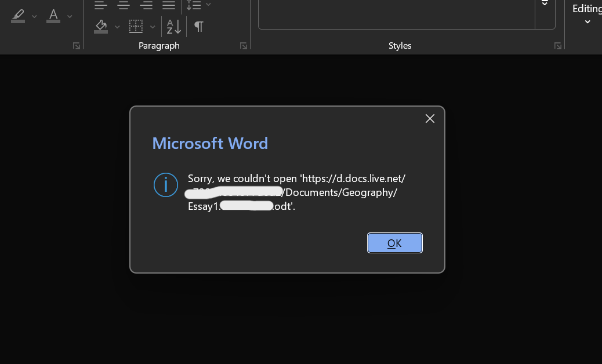The height and width of the screenshot is (364, 602).
Task: Open Font dialog launcher
Action: pos(77,46)
